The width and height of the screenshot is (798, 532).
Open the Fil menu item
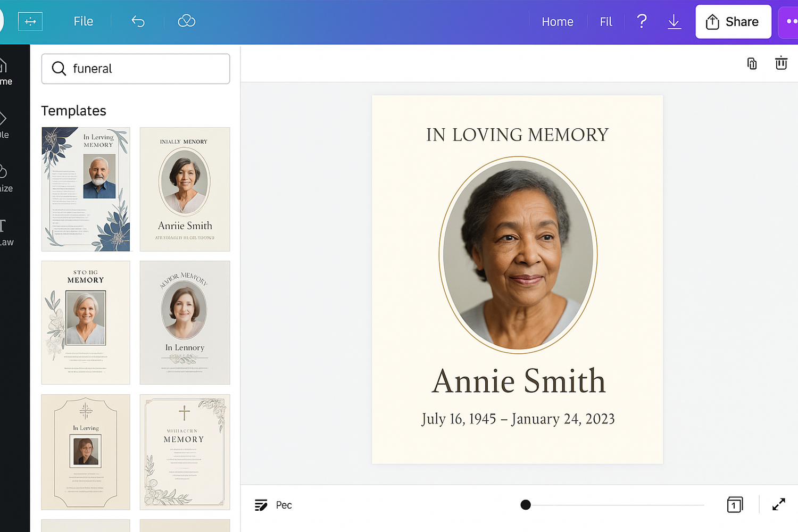coord(606,22)
